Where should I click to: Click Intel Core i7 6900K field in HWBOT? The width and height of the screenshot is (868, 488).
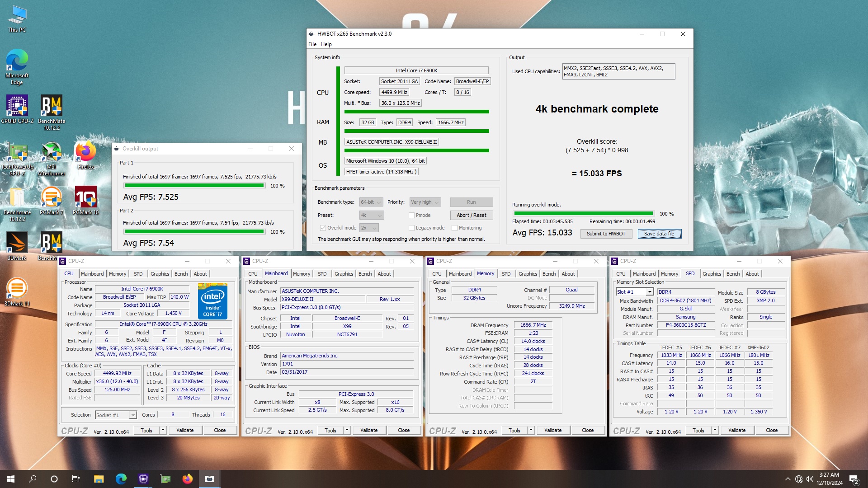click(416, 70)
